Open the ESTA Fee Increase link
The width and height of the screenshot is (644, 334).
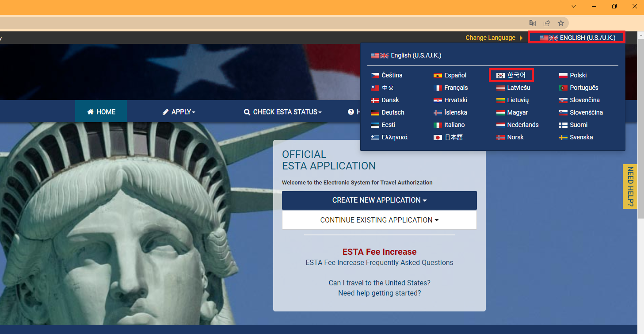point(379,252)
